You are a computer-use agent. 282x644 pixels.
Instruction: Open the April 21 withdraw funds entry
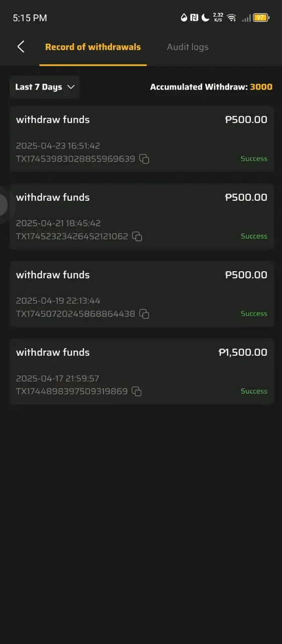click(x=142, y=216)
